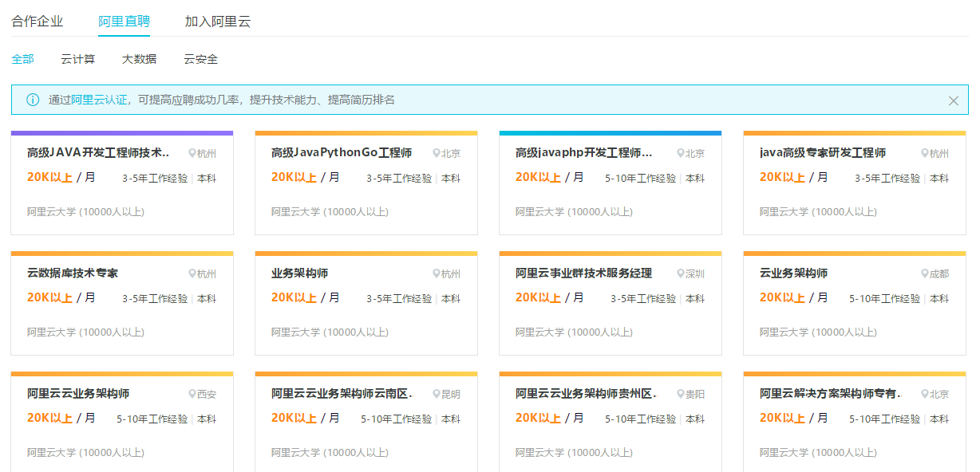Click 5-10年工作经验 on 高级javaphp开发工程师 card
This screenshot has height=472, width=980.
[641, 179]
